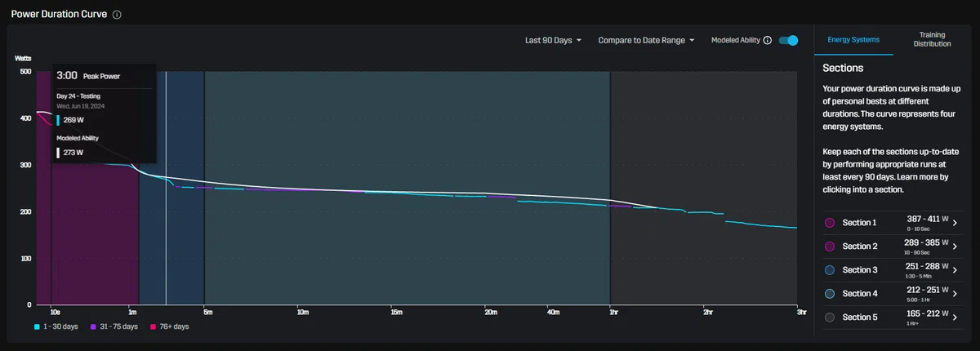Switch to the Energy Systems tab
Screen dimensions: 980x351
pyautogui.click(x=853, y=39)
